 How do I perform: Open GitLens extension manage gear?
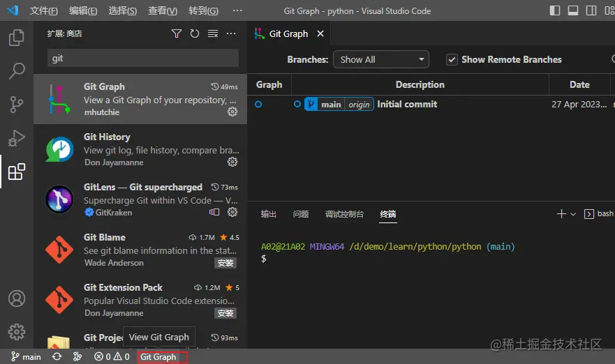232,212
